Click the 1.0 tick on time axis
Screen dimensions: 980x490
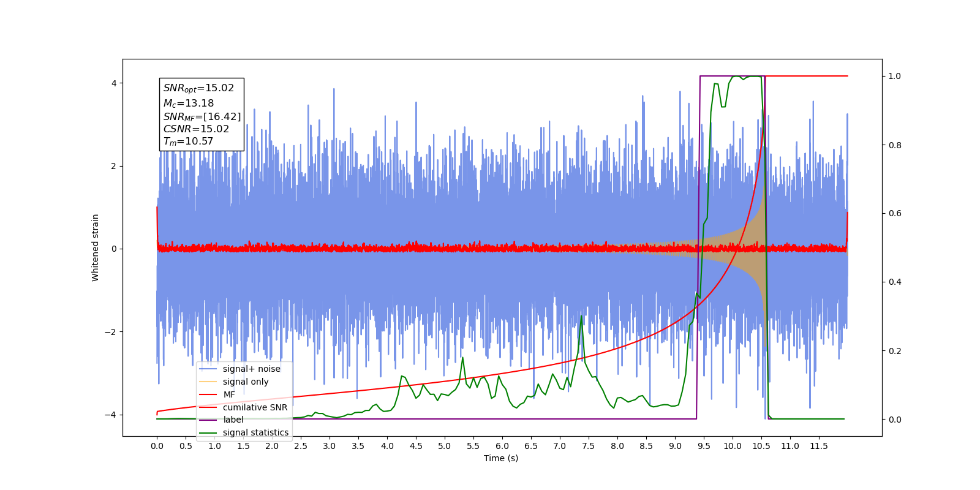click(x=214, y=446)
